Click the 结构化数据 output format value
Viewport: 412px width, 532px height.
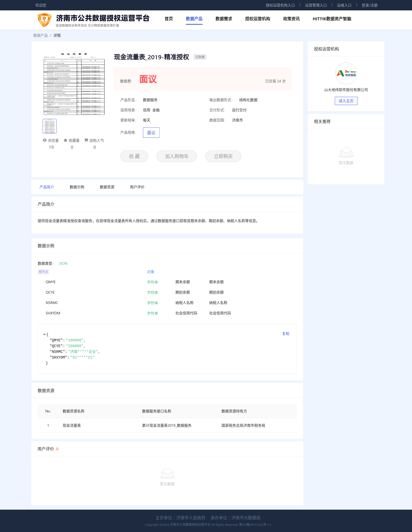click(248, 100)
